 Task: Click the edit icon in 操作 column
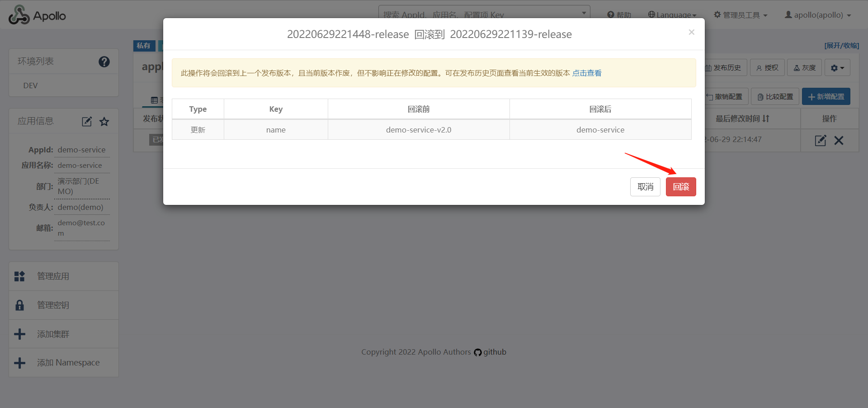(820, 141)
